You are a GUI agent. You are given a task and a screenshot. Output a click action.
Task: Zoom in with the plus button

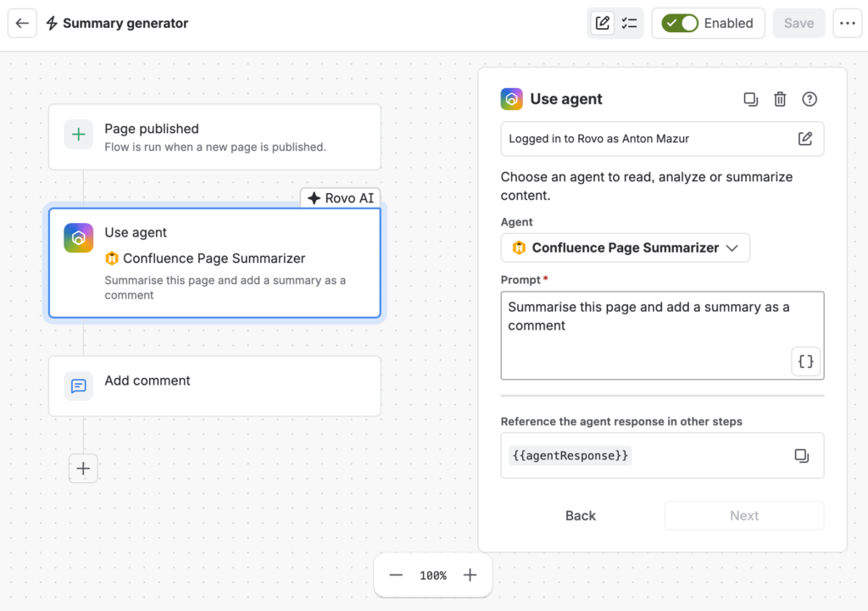[x=470, y=575]
